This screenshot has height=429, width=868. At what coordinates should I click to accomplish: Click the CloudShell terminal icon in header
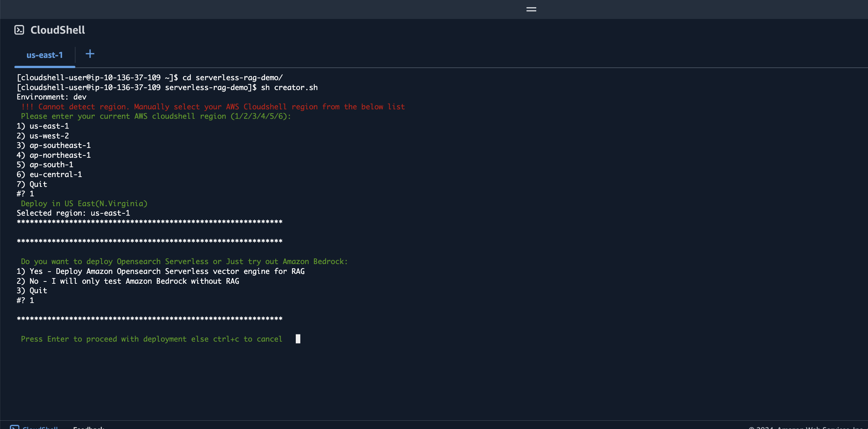click(19, 30)
